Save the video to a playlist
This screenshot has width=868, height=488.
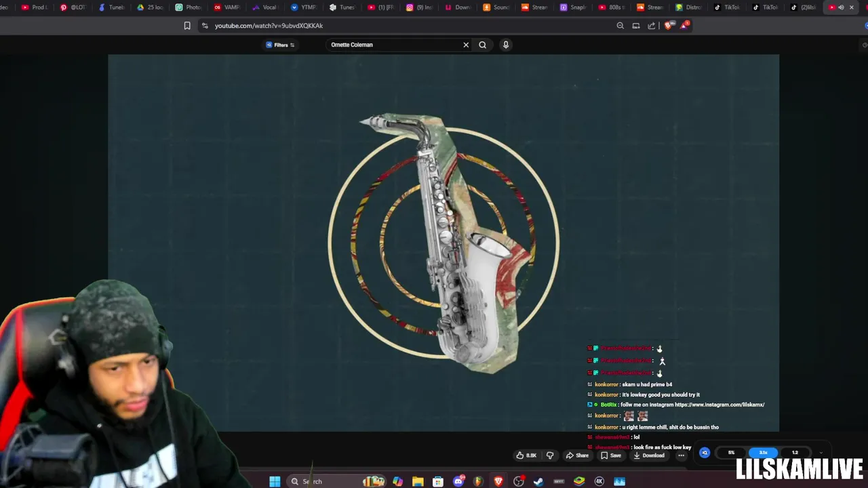tap(611, 455)
